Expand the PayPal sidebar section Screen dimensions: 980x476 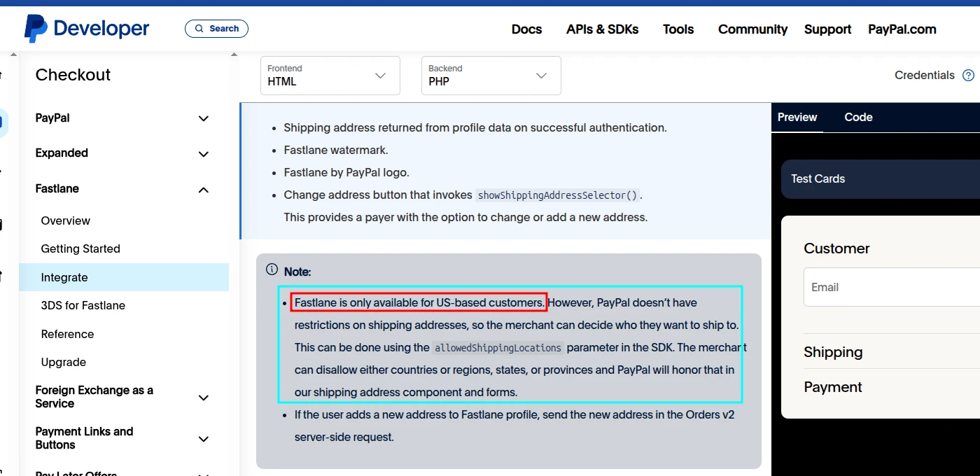point(123,118)
